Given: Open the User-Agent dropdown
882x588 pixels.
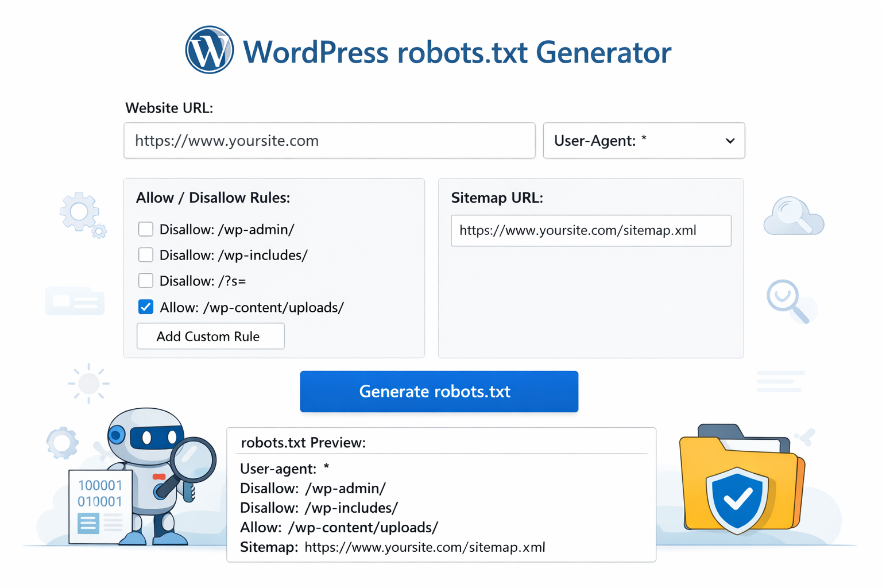Looking at the screenshot, I should [x=644, y=141].
